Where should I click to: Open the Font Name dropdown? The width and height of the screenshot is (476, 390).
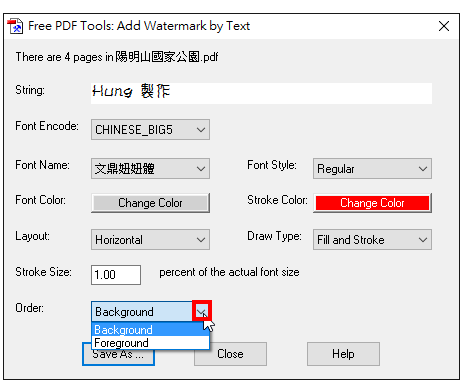click(x=150, y=169)
